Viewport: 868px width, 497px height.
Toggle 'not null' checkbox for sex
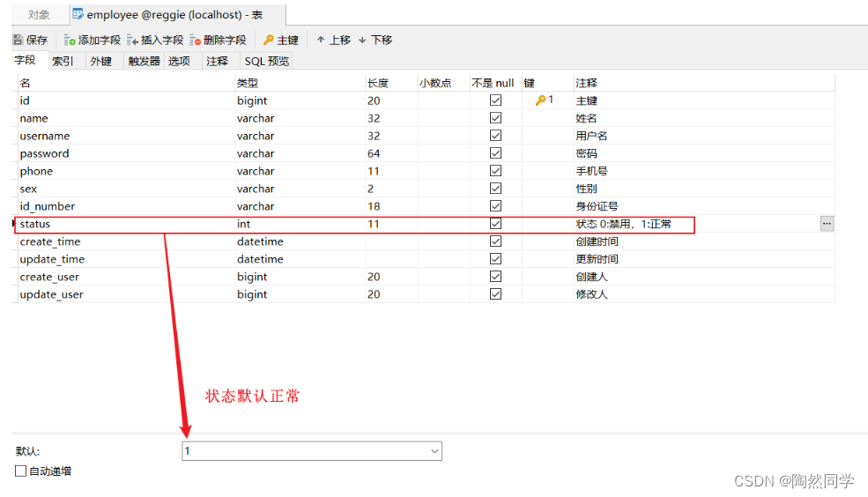(495, 189)
